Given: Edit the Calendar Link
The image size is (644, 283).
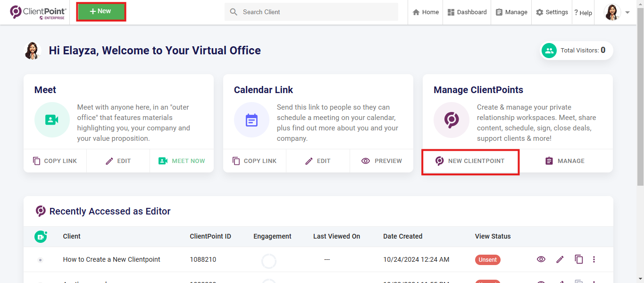Looking at the screenshot, I should tap(318, 161).
